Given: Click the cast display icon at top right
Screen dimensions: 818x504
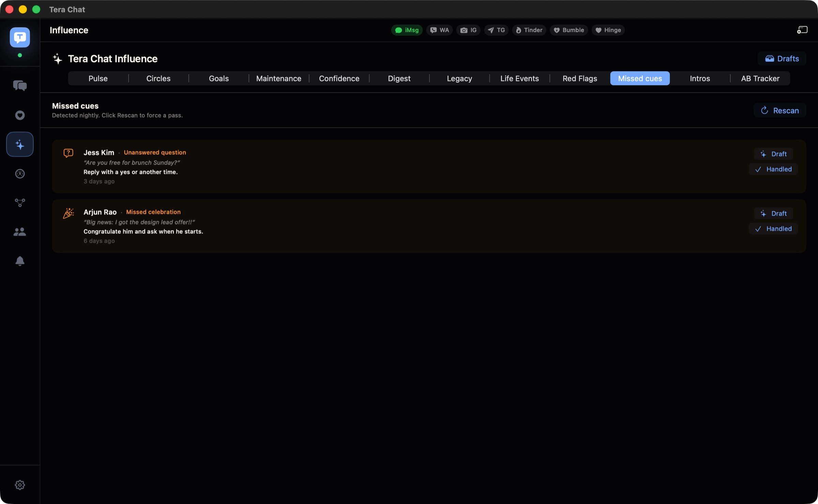Looking at the screenshot, I should point(802,30).
